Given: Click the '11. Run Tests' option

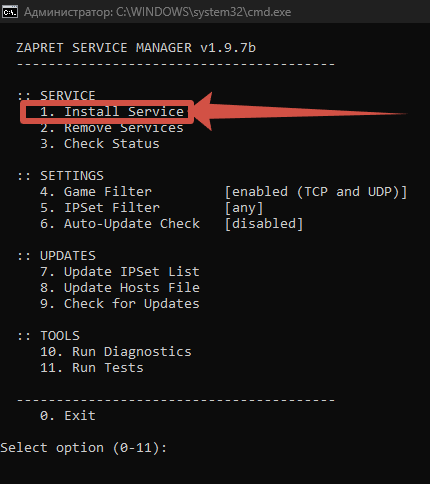Looking at the screenshot, I should click(x=92, y=368).
